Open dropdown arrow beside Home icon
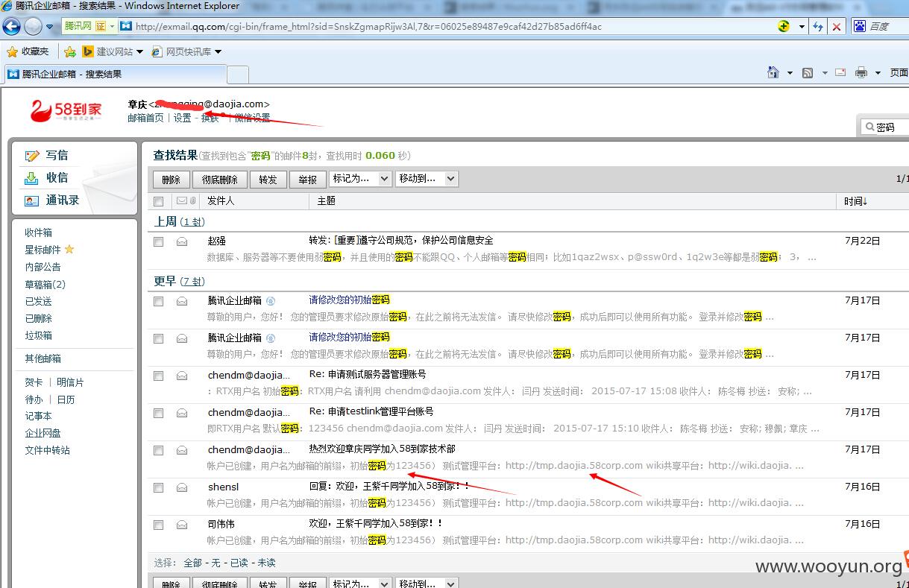Image resolution: width=909 pixels, height=588 pixels. [x=790, y=73]
